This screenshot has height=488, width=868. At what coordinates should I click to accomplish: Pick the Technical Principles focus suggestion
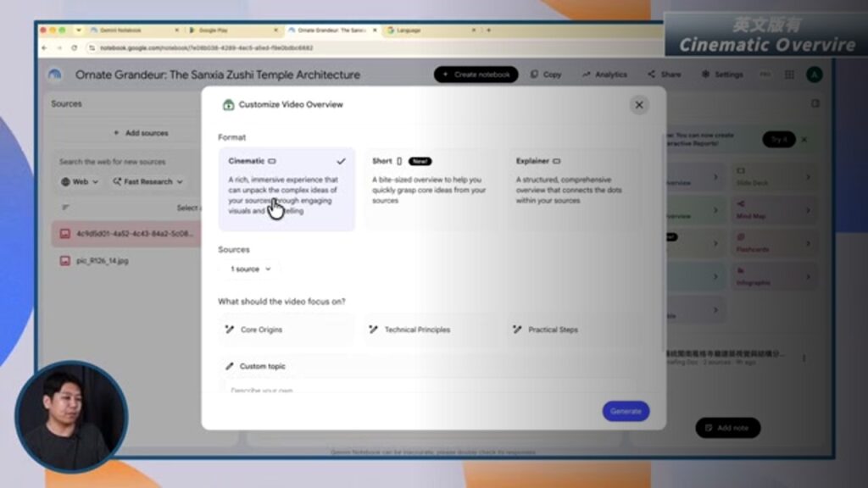[431, 330]
